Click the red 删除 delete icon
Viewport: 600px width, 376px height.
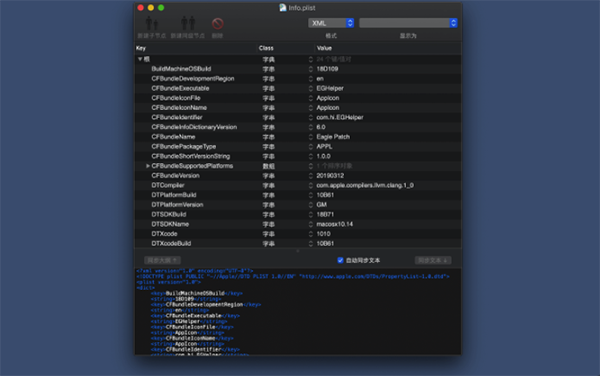tap(217, 24)
